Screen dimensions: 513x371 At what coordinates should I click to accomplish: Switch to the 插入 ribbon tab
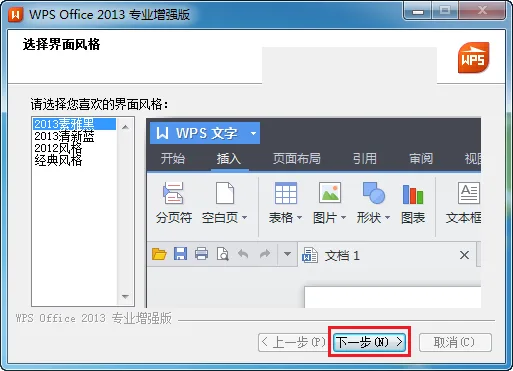229,158
